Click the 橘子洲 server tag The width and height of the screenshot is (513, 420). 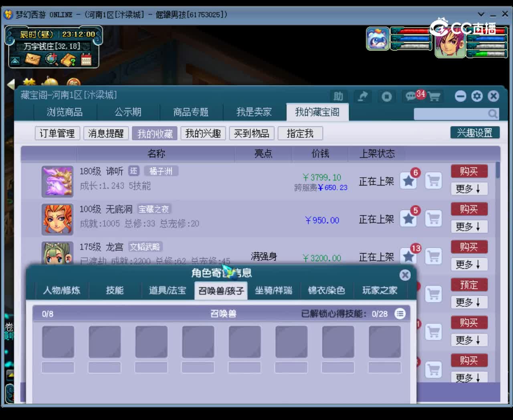coord(161,171)
